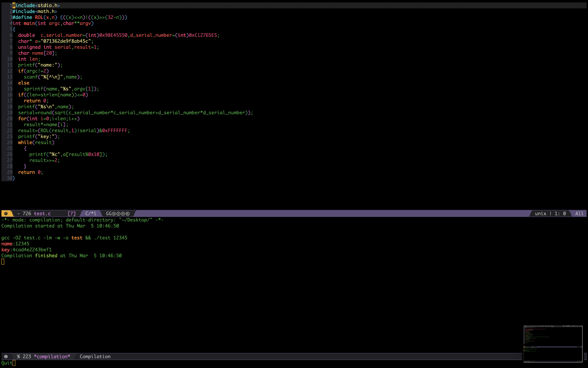Click the for(int i=0;i<len;i++) line

point(49,119)
